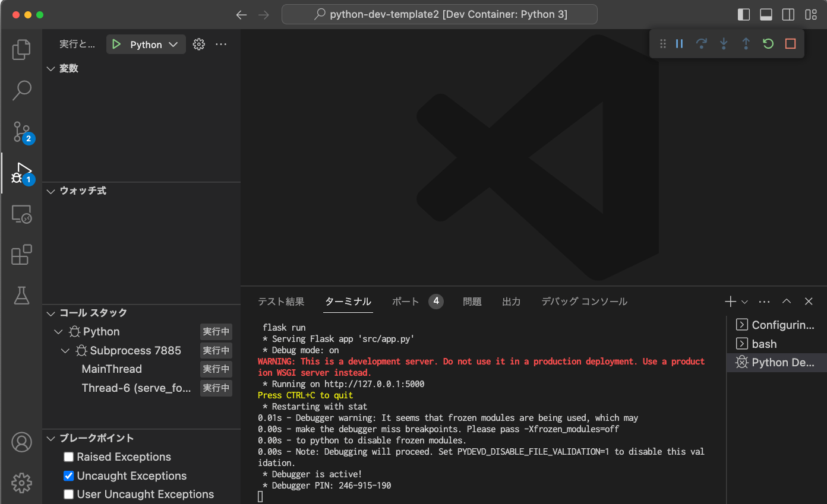Close the bottom panel
The width and height of the screenshot is (827, 504).
point(809,302)
